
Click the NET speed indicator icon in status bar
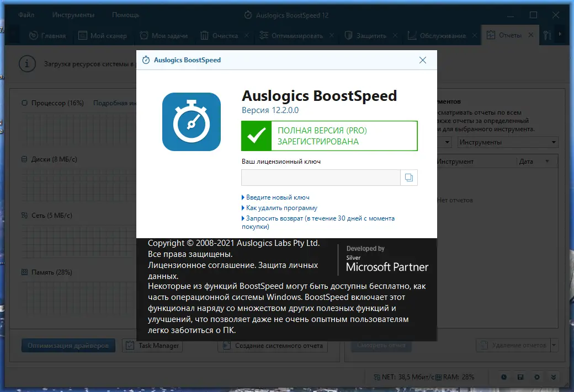coord(376,377)
